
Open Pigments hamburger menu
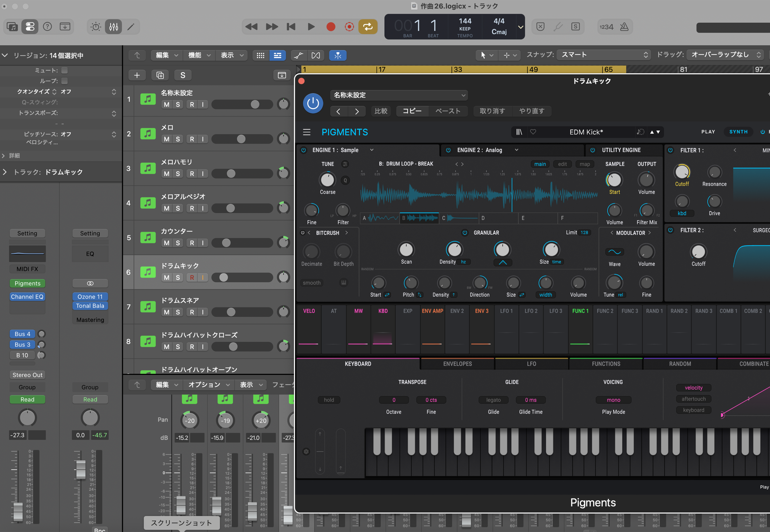click(307, 132)
